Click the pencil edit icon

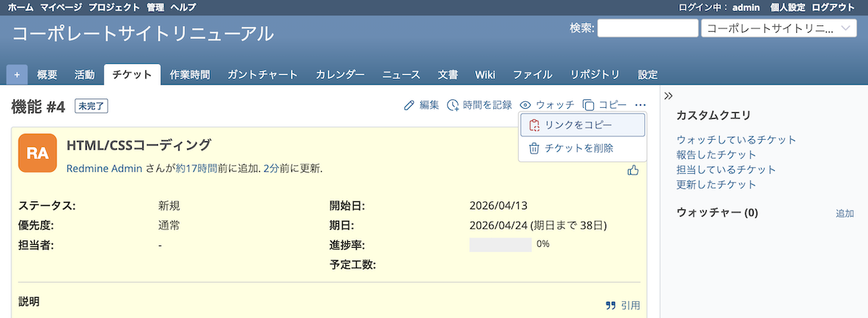click(x=409, y=105)
